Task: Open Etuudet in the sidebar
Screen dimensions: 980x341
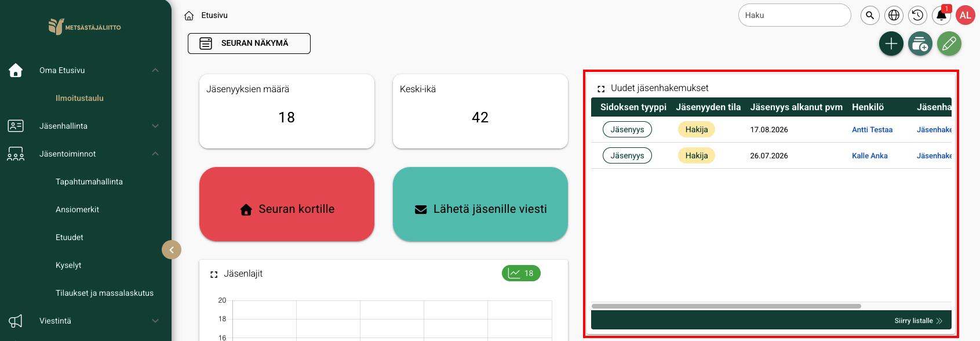Action: point(70,237)
